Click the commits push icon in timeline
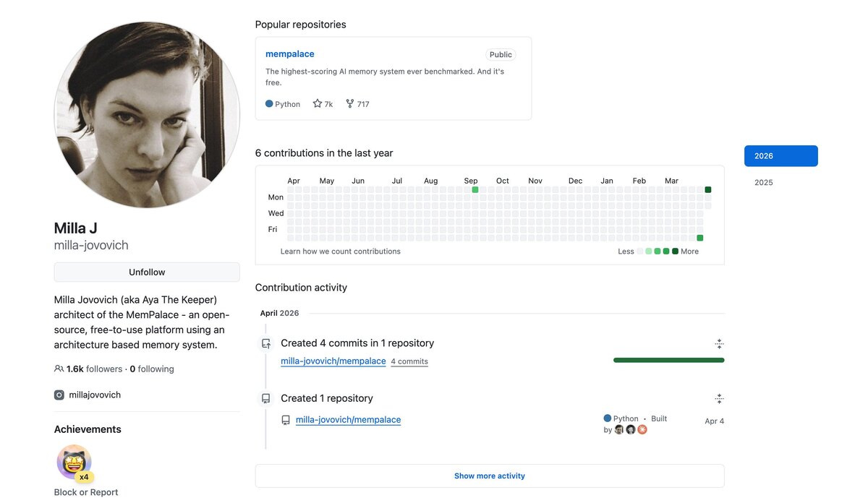The image size is (868, 503). (x=266, y=344)
